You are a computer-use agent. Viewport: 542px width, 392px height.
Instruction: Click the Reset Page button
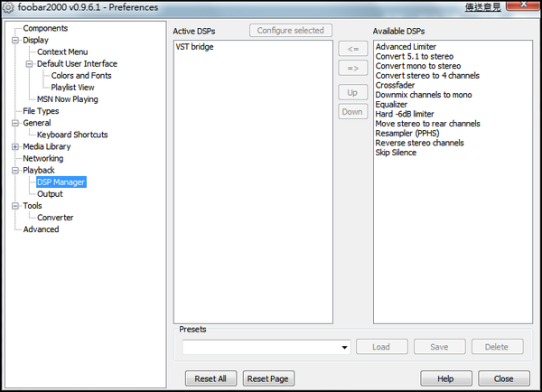[268, 378]
